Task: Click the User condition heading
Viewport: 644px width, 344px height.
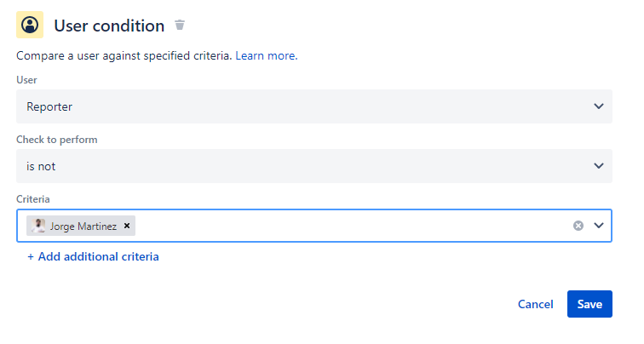Action: (x=109, y=26)
